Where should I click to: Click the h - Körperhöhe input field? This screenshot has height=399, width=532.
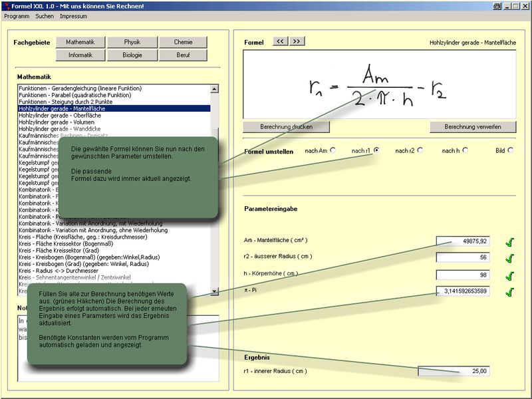[463, 275]
